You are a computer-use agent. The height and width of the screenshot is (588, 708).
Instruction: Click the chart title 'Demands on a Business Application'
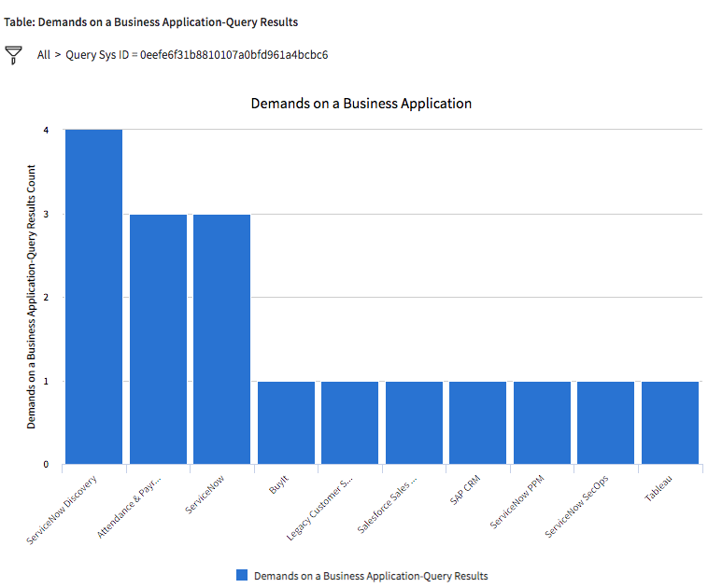[361, 104]
